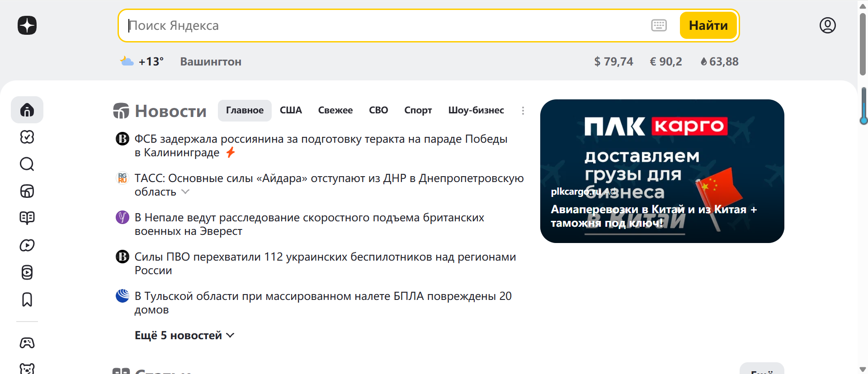868x374 pixels.
Task: Open the search magnifier icon in sidebar
Action: click(27, 164)
